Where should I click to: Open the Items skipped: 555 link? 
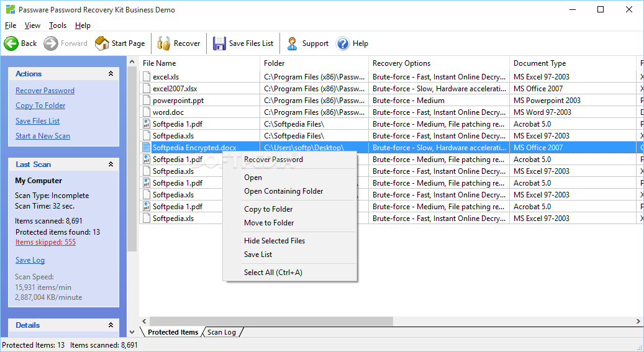coord(45,242)
